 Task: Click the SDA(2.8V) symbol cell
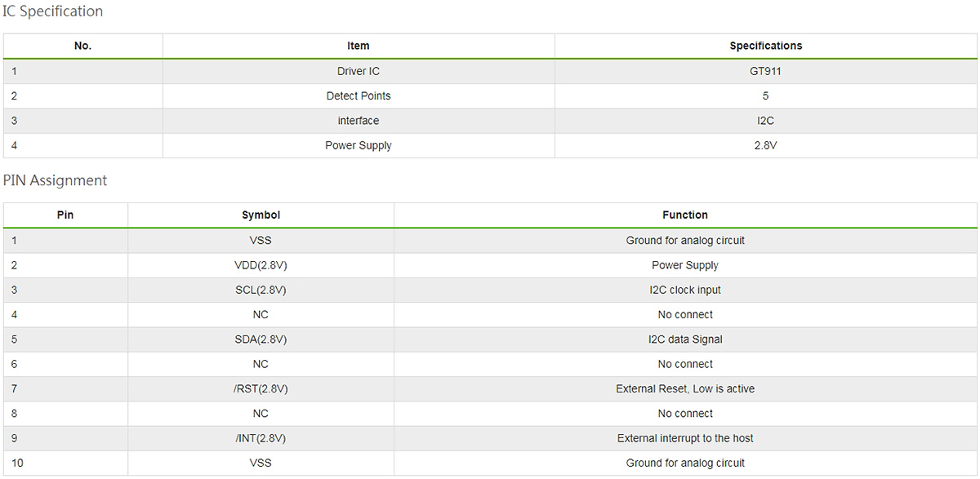[261, 339]
